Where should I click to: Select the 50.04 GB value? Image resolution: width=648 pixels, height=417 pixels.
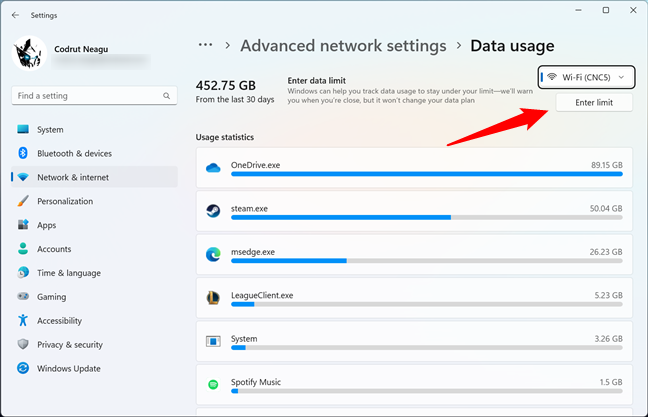pos(606,208)
